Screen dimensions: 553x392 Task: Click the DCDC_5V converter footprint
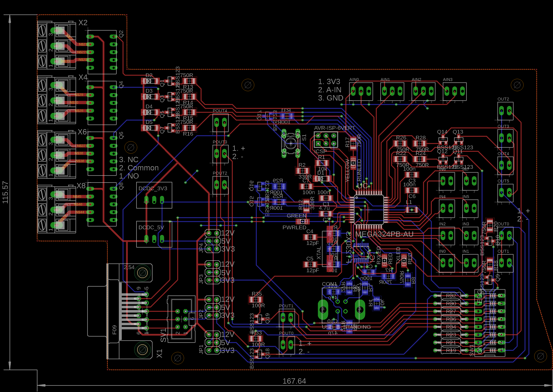(x=154, y=234)
